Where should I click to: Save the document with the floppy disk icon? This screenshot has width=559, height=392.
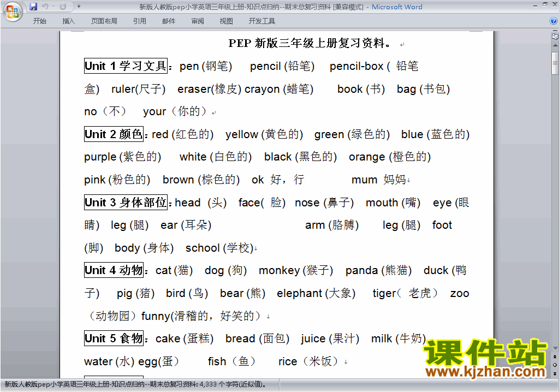(x=33, y=7)
